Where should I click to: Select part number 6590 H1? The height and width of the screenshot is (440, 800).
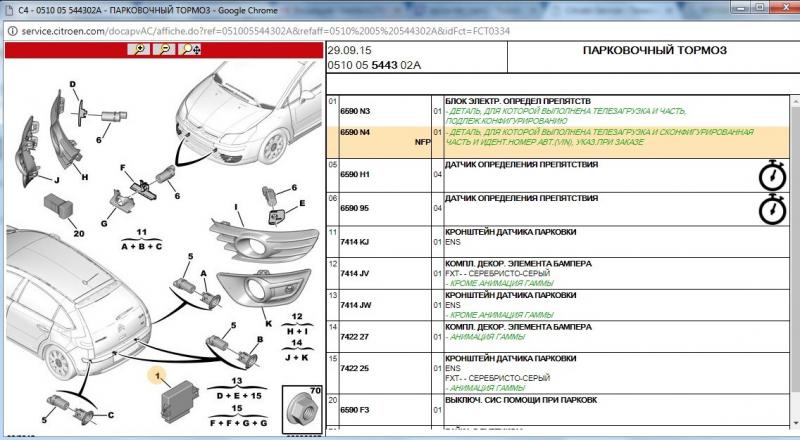355,175
